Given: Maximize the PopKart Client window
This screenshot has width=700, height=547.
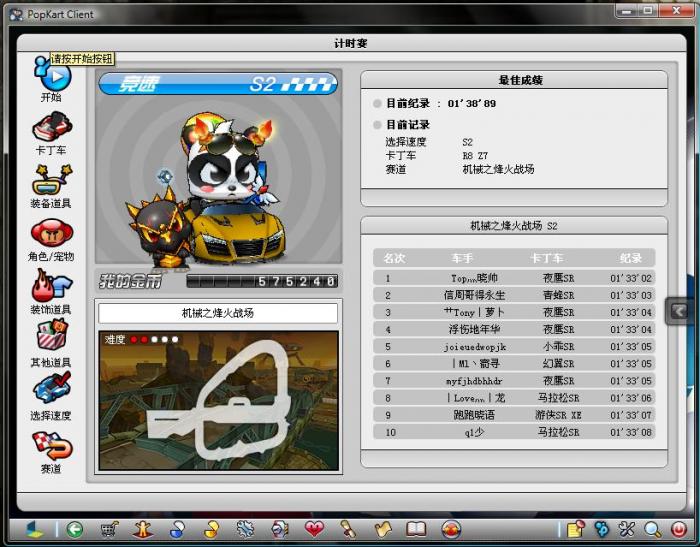Looking at the screenshot, I should [x=648, y=10].
